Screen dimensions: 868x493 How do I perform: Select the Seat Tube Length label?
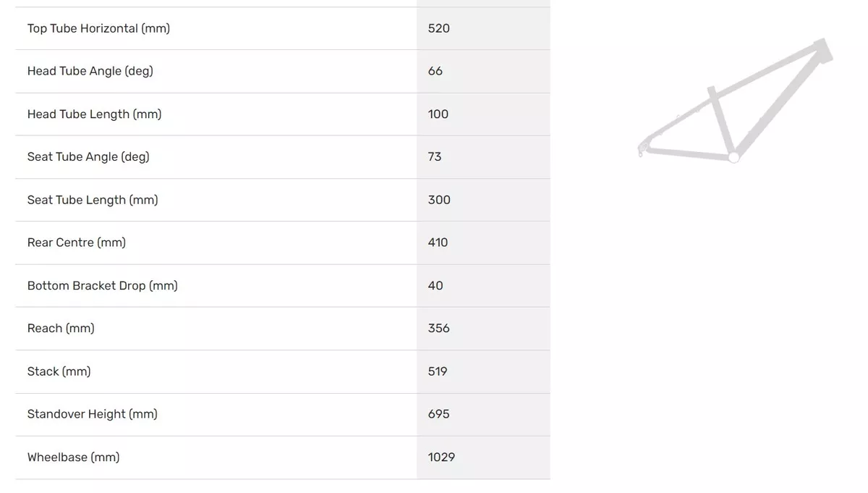coord(93,200)
